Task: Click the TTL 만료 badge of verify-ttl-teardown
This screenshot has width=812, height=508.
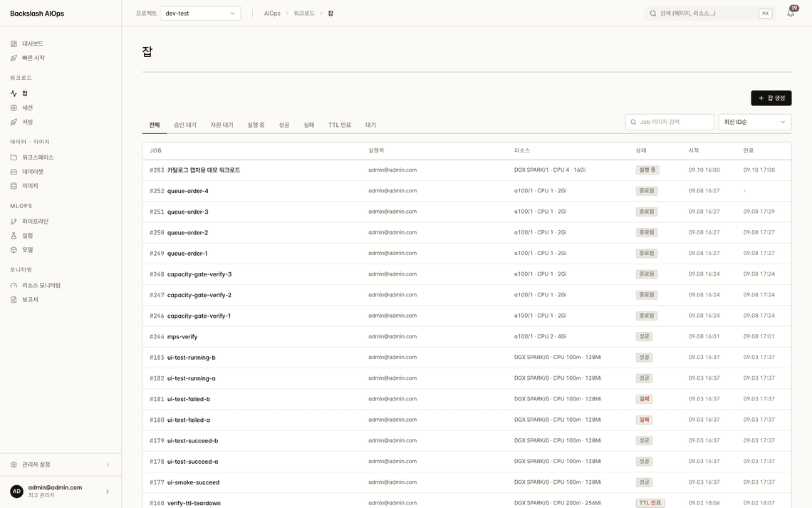Action: 650,503
